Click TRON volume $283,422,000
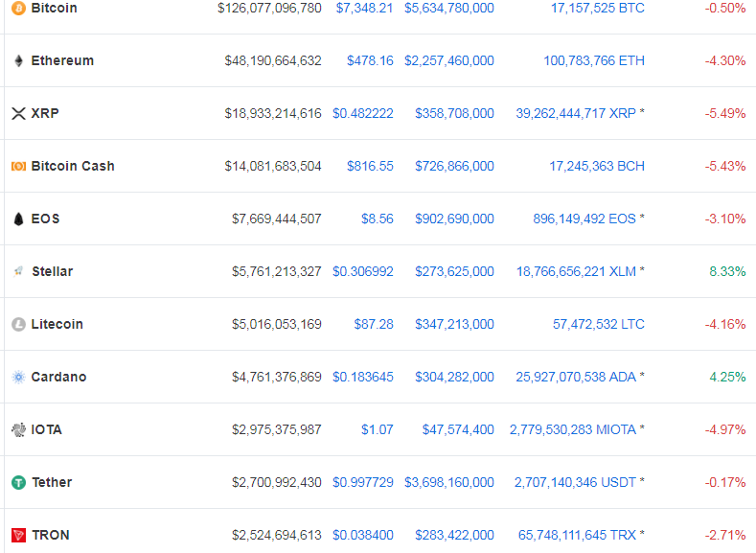756x553 pixels. (455, 535)
